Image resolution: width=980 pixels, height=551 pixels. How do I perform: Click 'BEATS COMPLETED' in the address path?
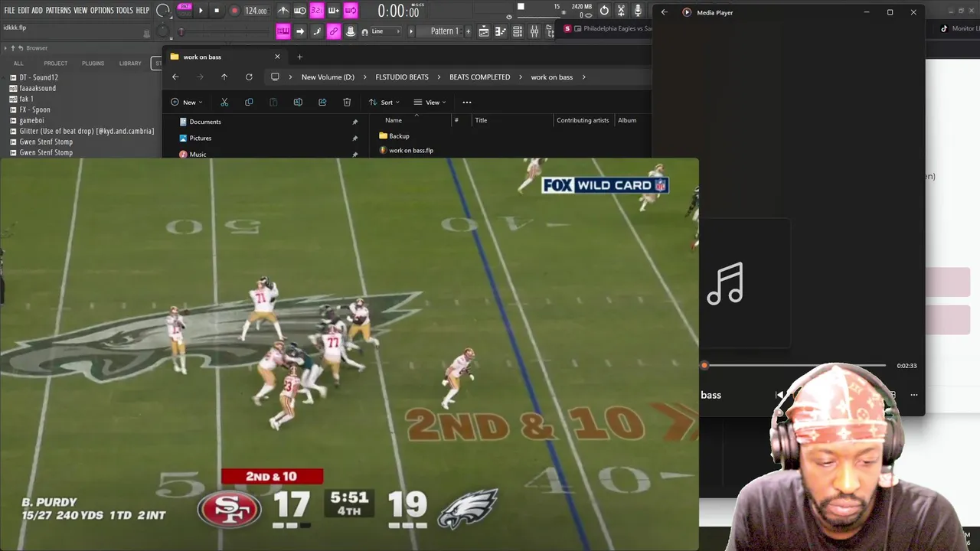point(479,77)
